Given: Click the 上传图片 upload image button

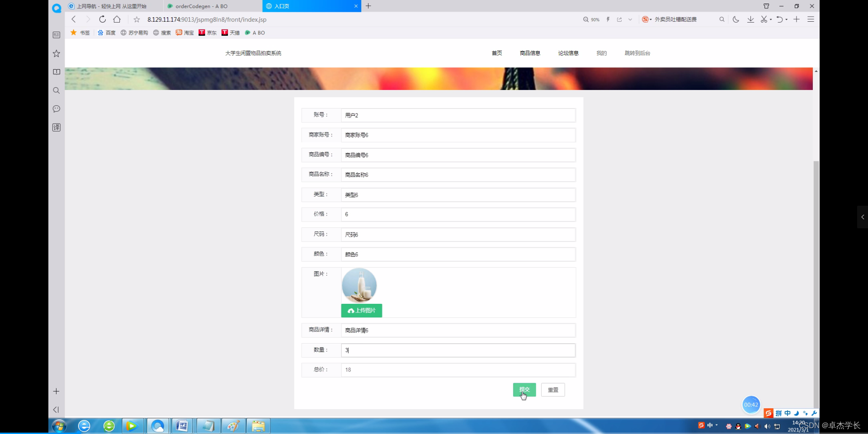Looking at the screenshot, I should coord(361,311).
